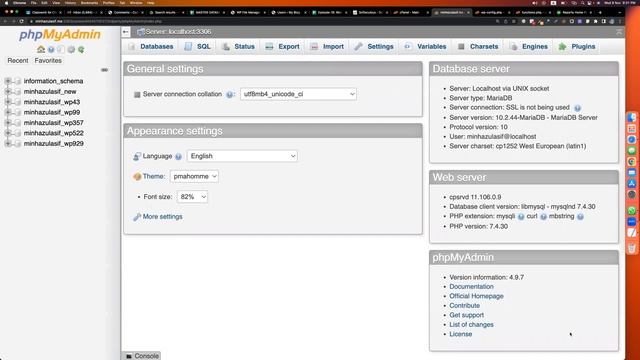
Task: Open the Export tab
Action: click(282, 47)
